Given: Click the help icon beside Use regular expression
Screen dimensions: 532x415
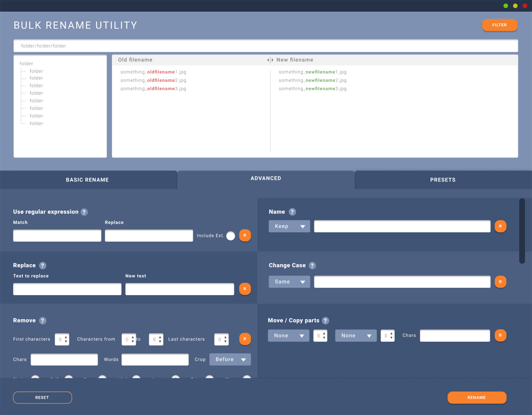Looking at the screenshot, I should coord(84,212).
